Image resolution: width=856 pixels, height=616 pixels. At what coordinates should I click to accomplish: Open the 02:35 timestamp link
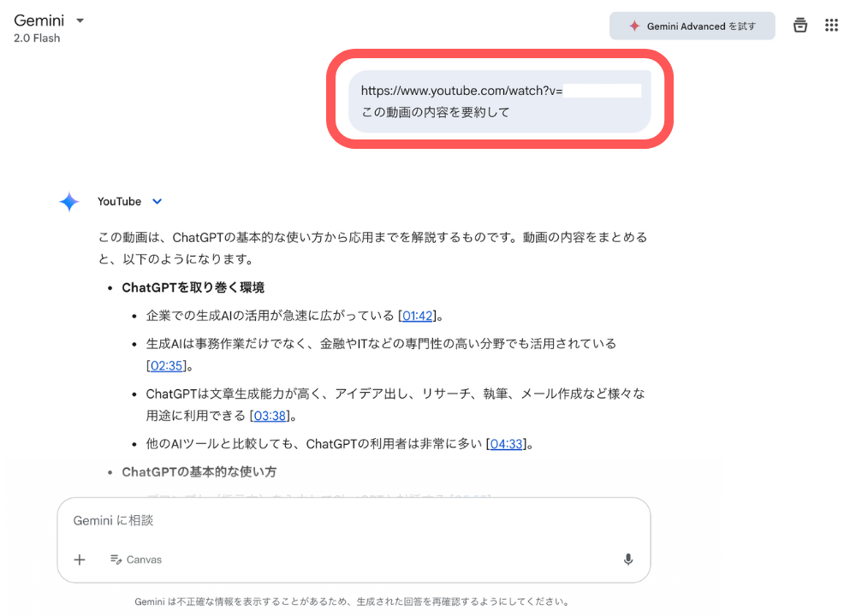pyautogui.click(x=166, y=366)
